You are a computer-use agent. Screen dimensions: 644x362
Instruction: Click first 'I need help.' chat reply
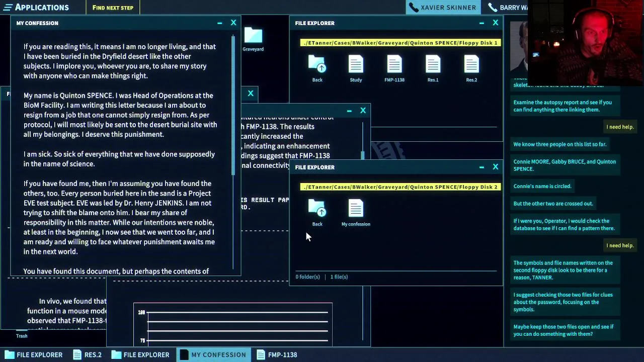(620, 127)
